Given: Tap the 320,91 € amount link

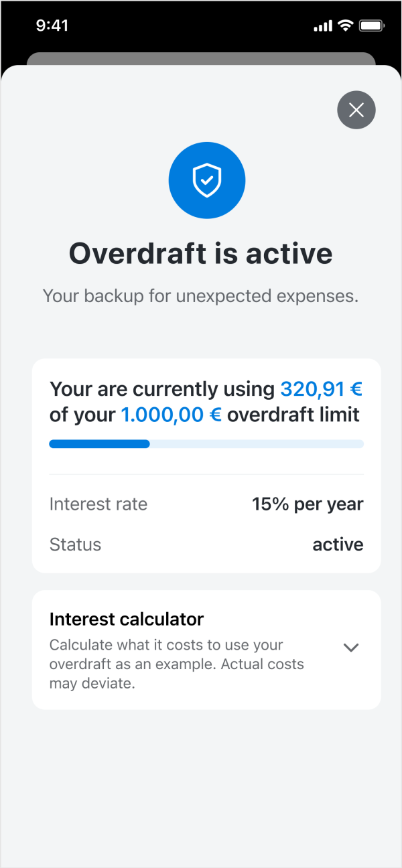Looking at the screenshot, I should point(321,388).
